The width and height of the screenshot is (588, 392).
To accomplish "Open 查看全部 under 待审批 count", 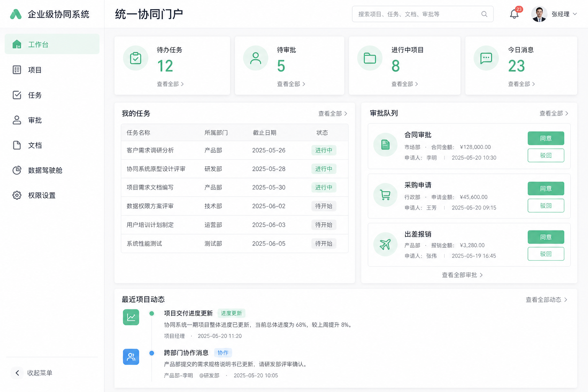I will 291,84.
